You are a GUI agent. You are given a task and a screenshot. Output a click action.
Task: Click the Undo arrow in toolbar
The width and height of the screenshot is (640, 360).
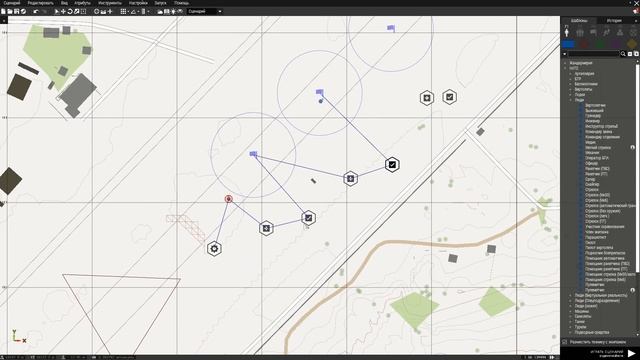[x=36, y=11]
